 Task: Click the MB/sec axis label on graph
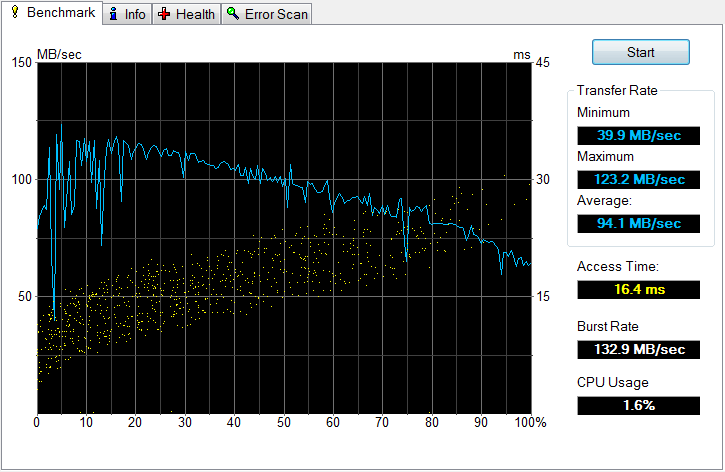click(x=59, y=54)
